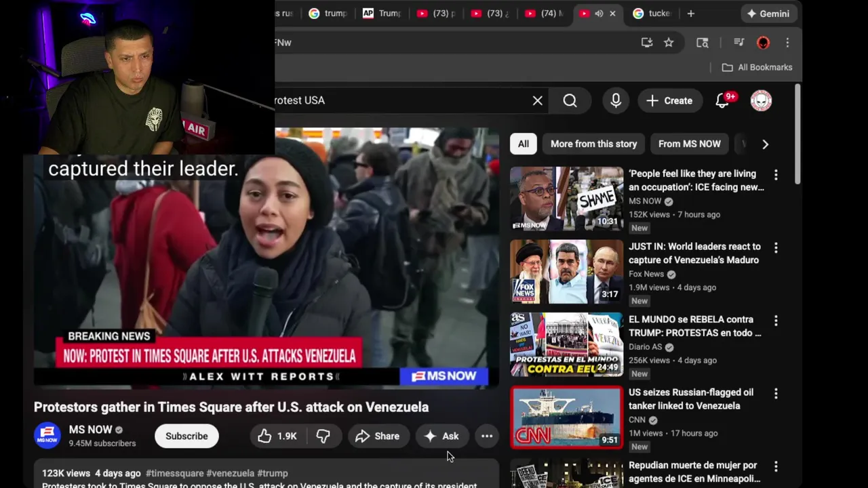This screenshot has height=488, width=868.
Task: Switch to the first (73) YouTube tab
Action: point(436,14)
